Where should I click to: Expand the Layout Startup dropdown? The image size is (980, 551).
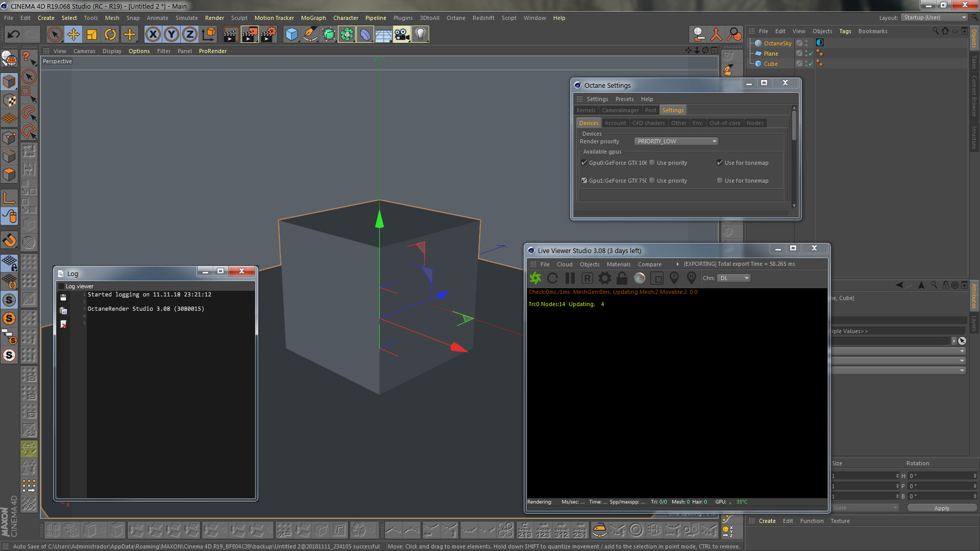(x=935, y=17)
